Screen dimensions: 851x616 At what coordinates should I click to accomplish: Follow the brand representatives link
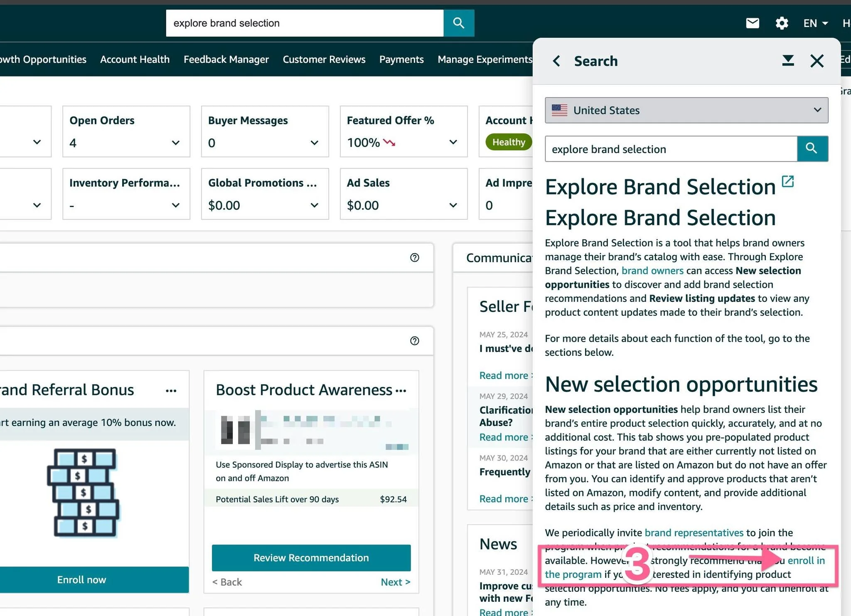(694, 532)
